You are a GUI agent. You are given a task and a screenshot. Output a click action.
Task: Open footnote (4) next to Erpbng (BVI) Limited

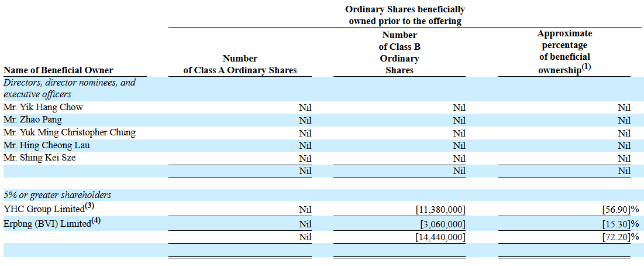(97, 221)
